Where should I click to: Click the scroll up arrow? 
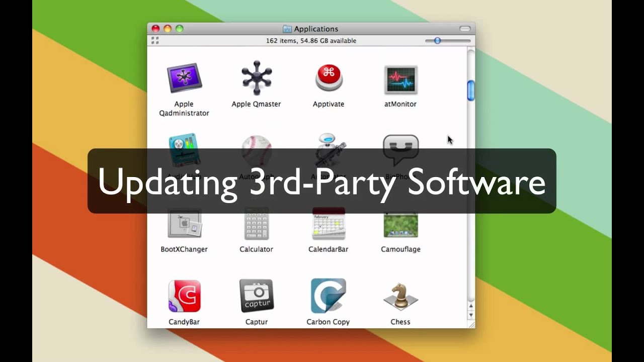coord(471,306)
